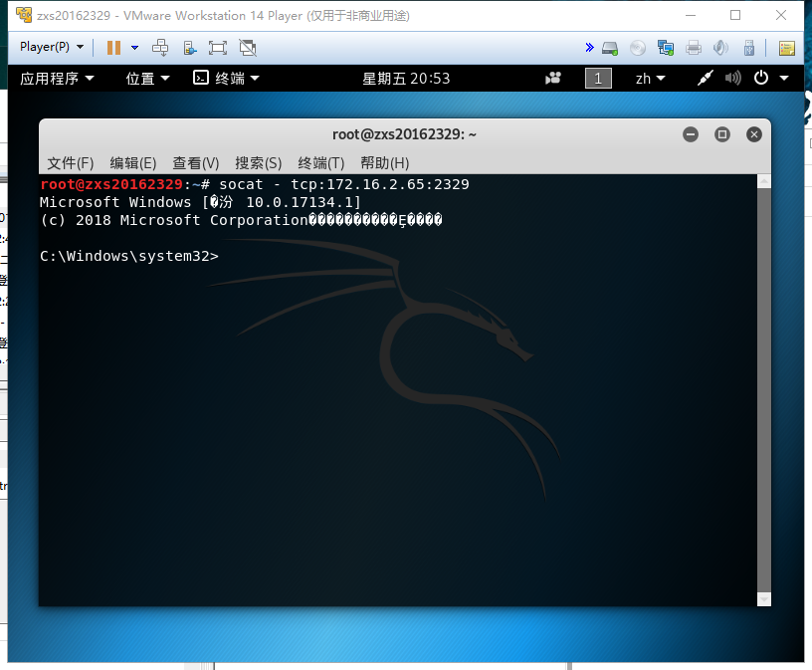Open the 搜索(S) terminal menu

(259, 163)
